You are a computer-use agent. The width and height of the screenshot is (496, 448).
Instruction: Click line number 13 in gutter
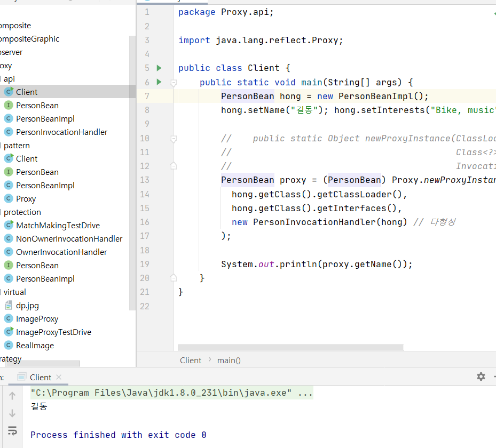click(145, 180)
